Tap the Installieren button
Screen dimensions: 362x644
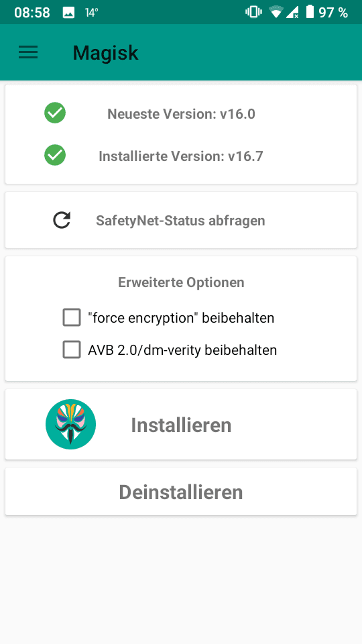click(181, 424)
